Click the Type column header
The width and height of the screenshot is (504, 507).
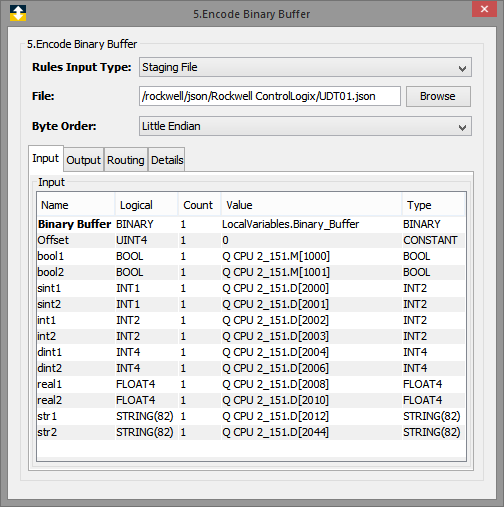[x=433, y=205]
